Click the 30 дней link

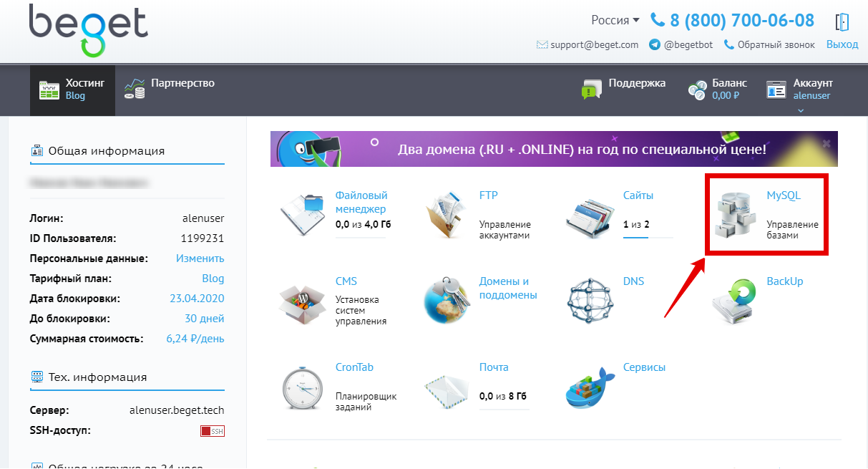205,319
